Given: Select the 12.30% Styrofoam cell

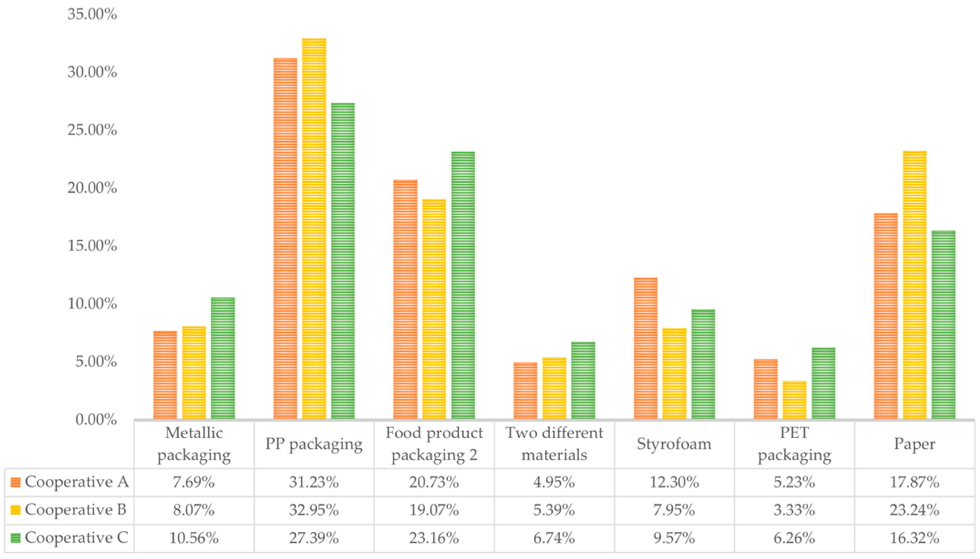Looking at the screenshot, I should pyautogui.click(x=674, y=482).
